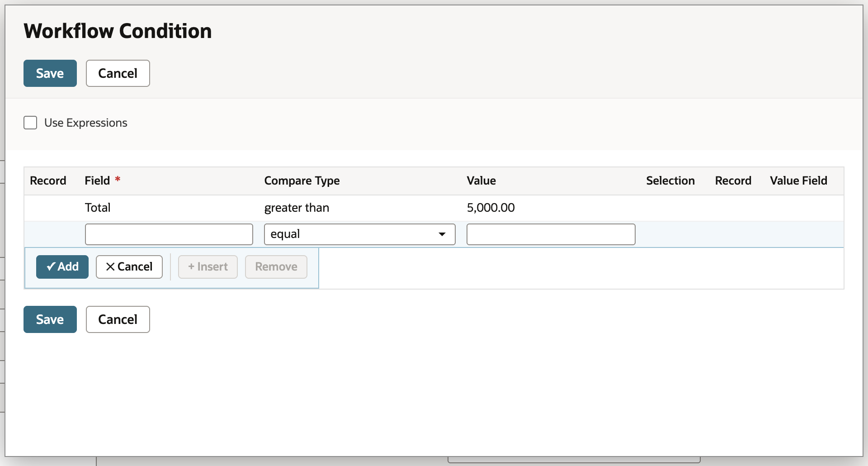Click the bottom Save button
The height and width of the screenshot is (466, 868).
point(50,319)
